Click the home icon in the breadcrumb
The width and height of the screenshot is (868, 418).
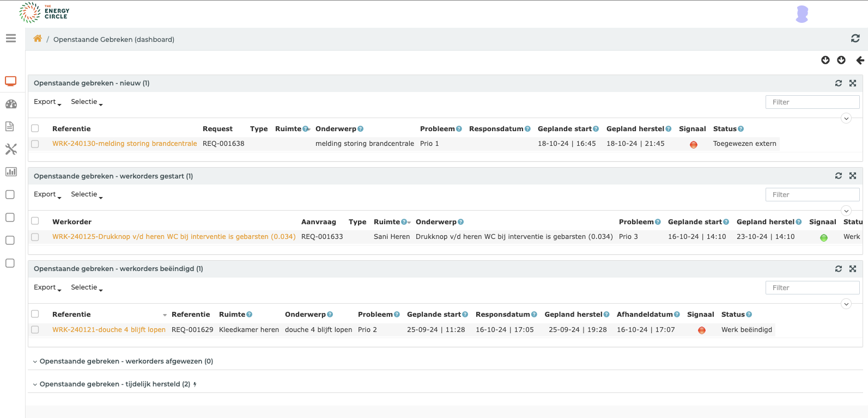pyautogui.click(x=38, y=39)
